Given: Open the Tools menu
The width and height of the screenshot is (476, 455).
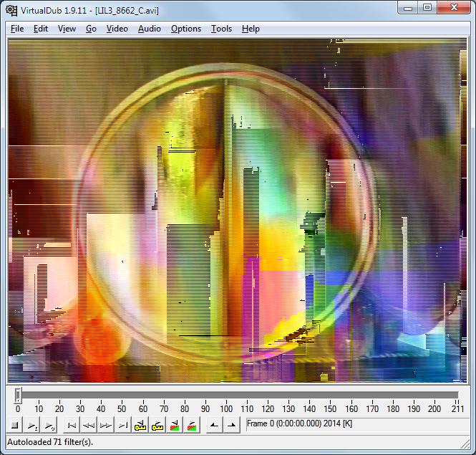Looking at the screenshot, I should (222, 29).
